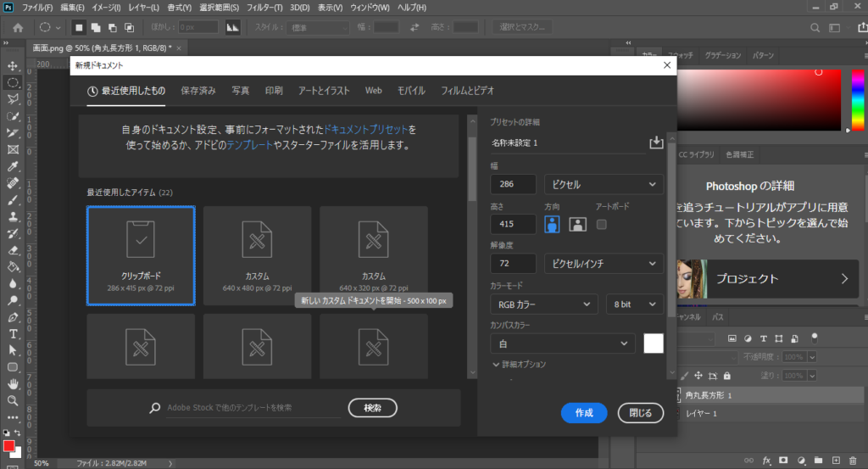Select the Path Selection tool
Image resolution: width=868 pixels, height=469 pixels.
(x=13, y=350)
